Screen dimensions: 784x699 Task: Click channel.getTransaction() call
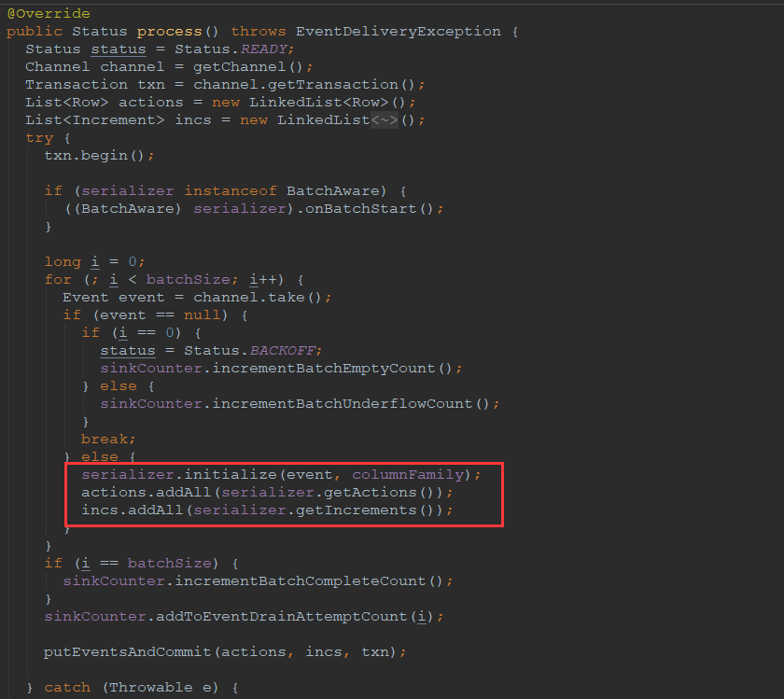(304, 85)
